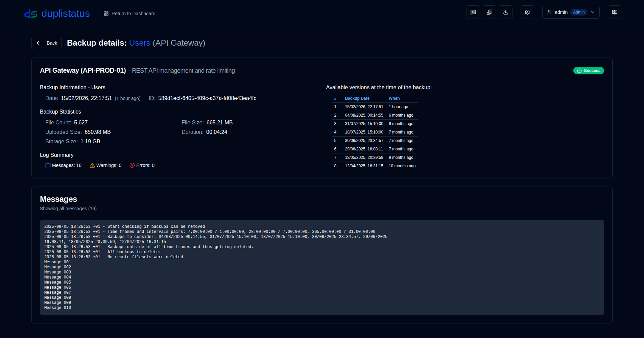Click inside the messages log area
644x338 pixels.
point(321,267)
